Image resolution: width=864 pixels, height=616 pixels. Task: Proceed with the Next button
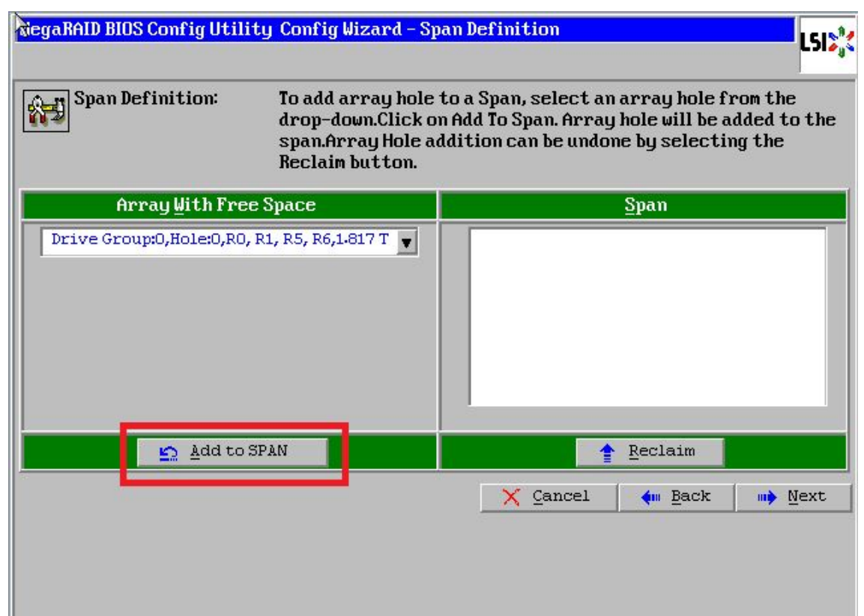pyautogui.click(x=794, y=498)
